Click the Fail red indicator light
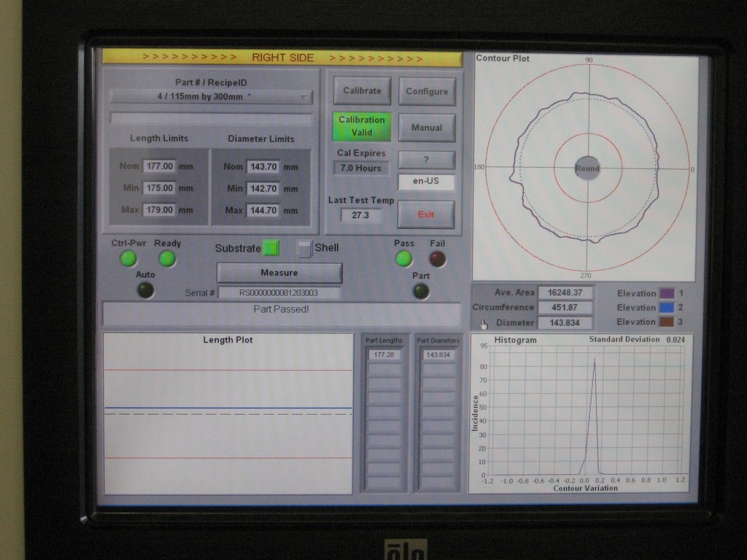Screen dimensions: 747x560 tap(437, 258)
